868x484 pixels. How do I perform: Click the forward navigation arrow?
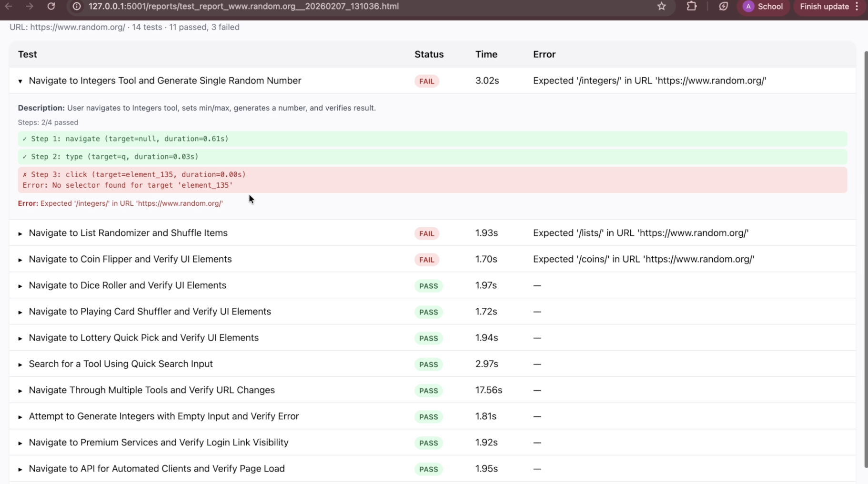30,6
